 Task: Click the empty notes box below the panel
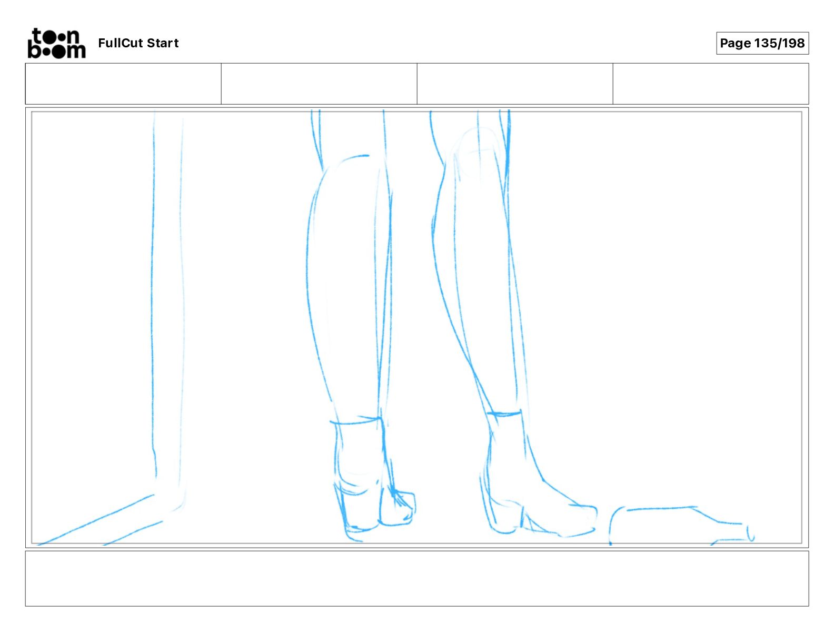417,578
